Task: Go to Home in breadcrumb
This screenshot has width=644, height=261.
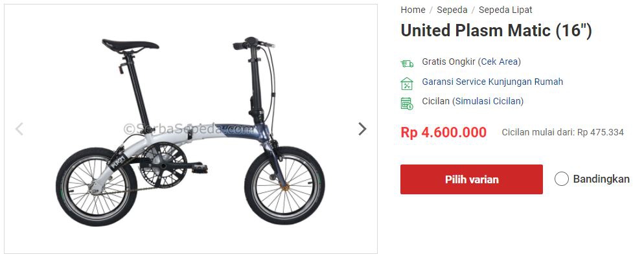Action: [413, 10]
